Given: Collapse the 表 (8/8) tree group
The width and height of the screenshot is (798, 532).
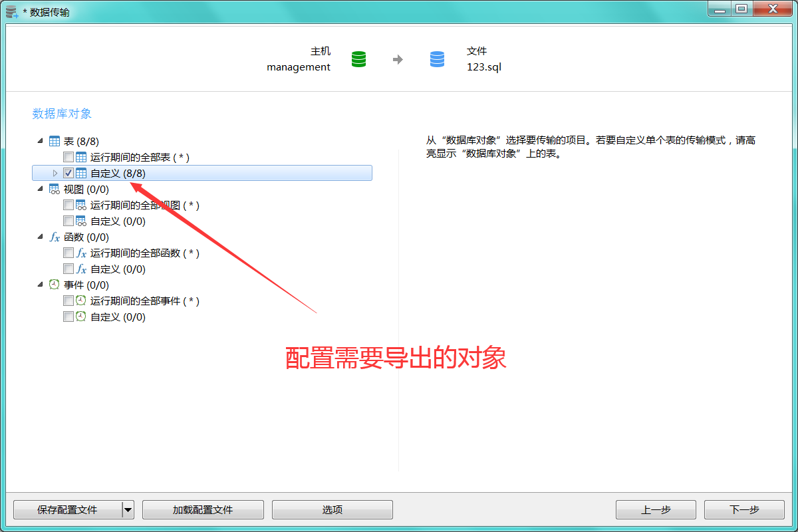Looking at the screenshot, I should point(41,142).
